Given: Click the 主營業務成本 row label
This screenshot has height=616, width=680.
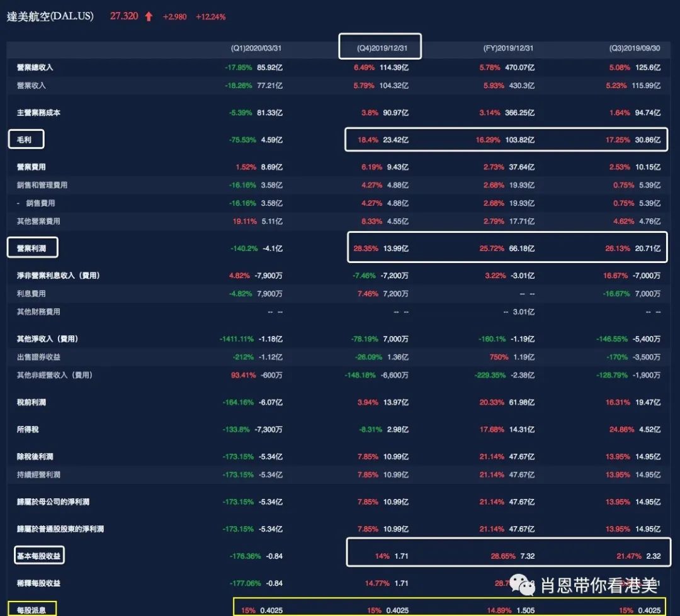Looking at the screenshot, I should [x=38, y=113].
